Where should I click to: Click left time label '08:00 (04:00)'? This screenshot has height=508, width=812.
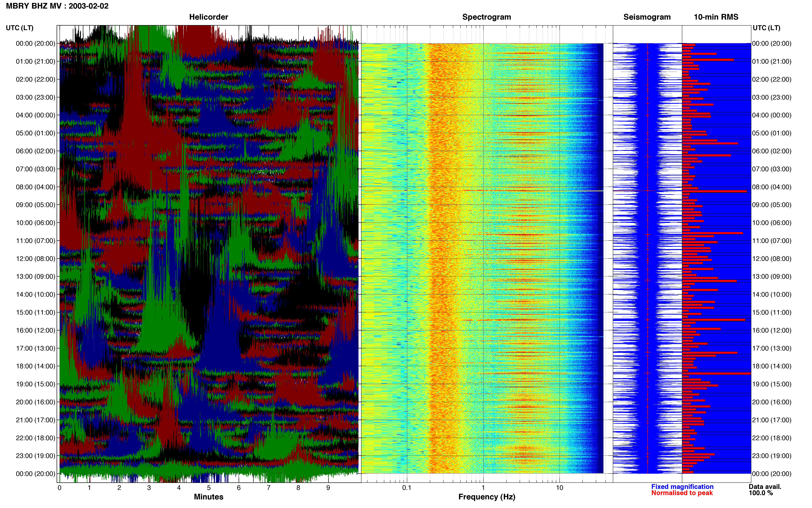tap(36, 187)
